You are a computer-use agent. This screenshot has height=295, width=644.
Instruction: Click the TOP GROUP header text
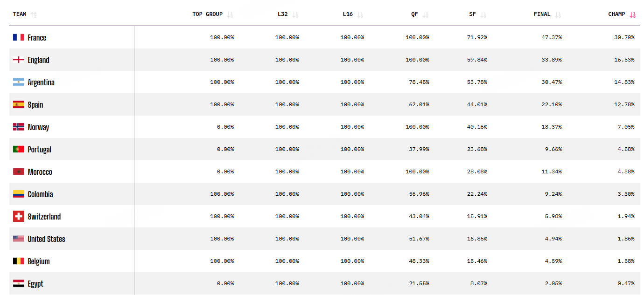pyautogui.click(x=207, y=14)
